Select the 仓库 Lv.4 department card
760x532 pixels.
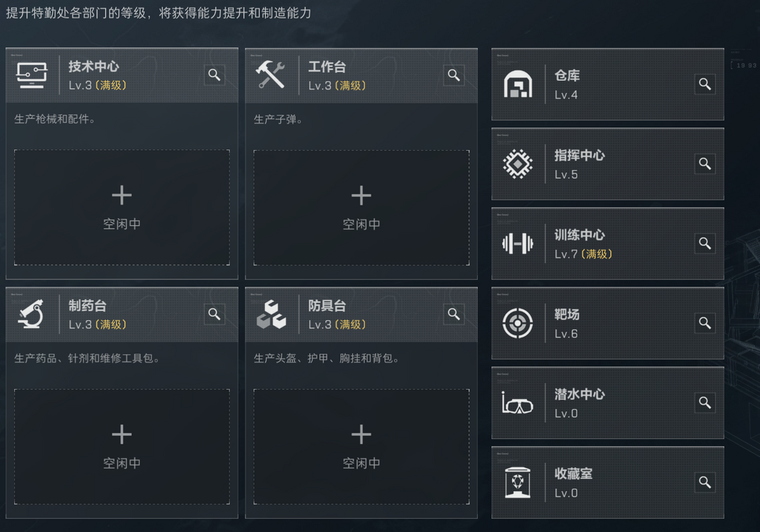coord(608,84)
